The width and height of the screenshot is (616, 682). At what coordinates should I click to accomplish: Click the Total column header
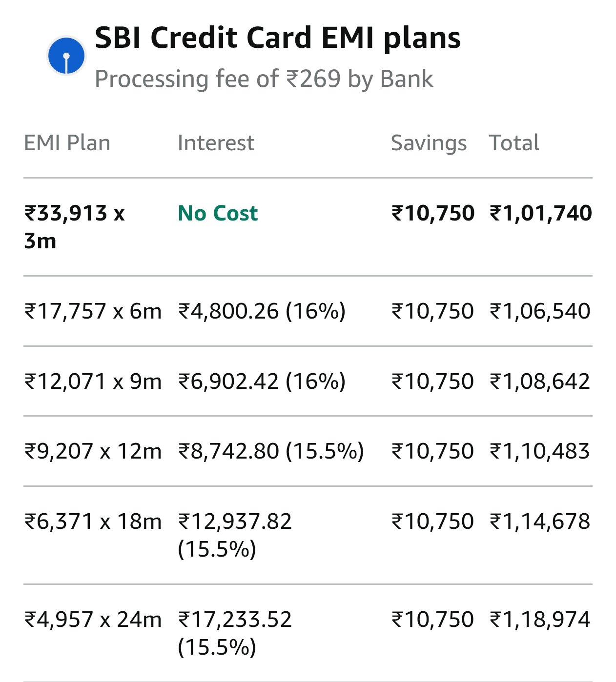click(x=514, y=143)
